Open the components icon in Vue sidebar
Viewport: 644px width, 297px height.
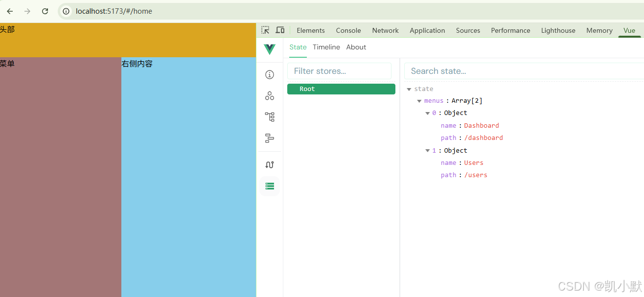[270, 96]
